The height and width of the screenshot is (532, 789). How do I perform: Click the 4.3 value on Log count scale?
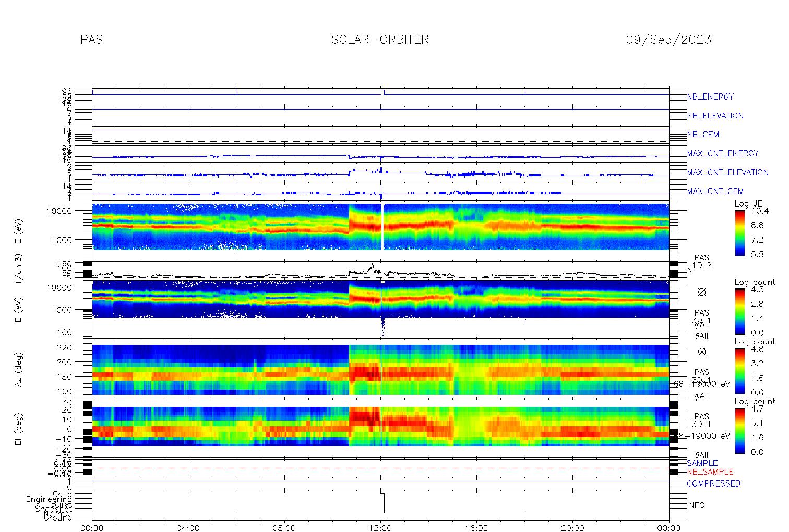(757, 289)
